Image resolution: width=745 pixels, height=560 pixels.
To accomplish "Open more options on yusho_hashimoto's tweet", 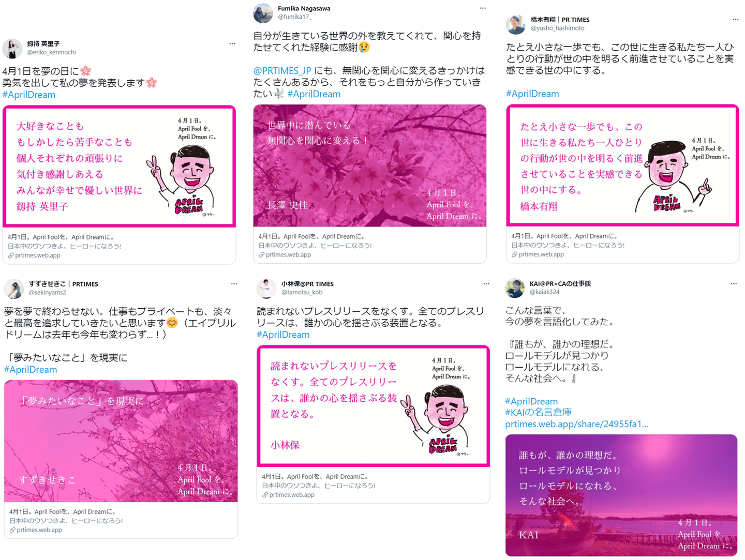I will 735,20.
